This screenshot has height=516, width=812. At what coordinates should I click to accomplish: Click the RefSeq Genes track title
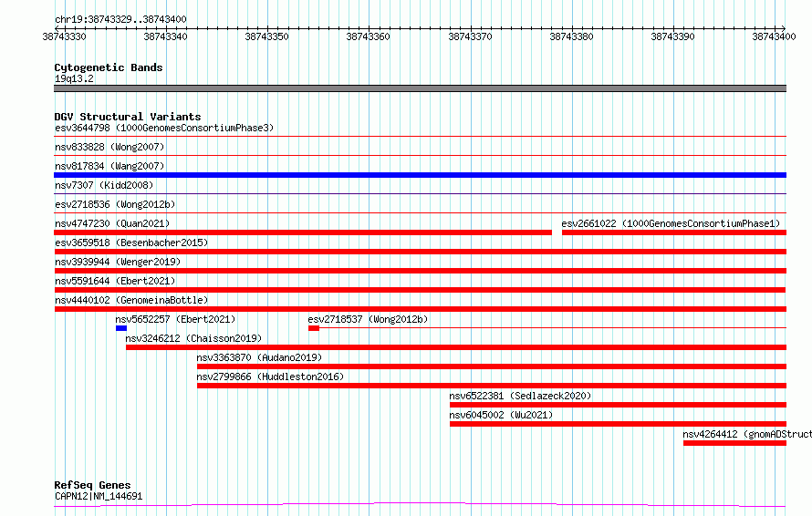(92, 486)
